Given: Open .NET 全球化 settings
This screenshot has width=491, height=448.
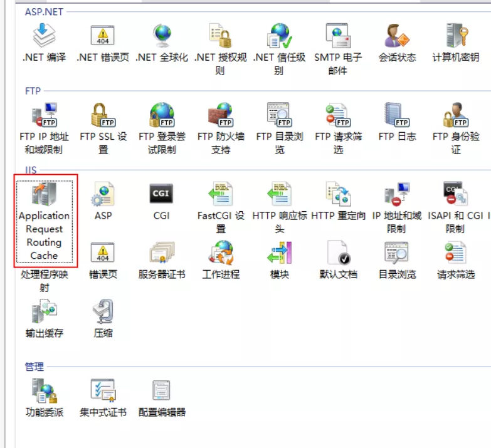Looking at the screenshot, I should pos(162,43).
